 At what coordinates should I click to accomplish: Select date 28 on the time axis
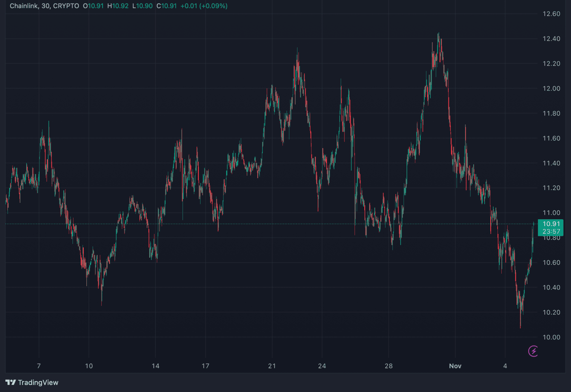pos(388,366)
